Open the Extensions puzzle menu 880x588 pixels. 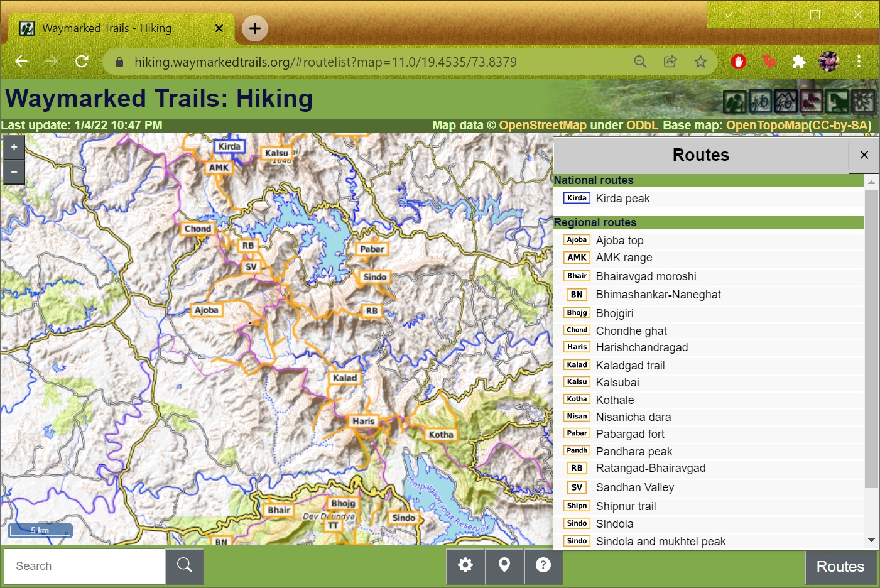pyautogui.click(x=798, y=62)
